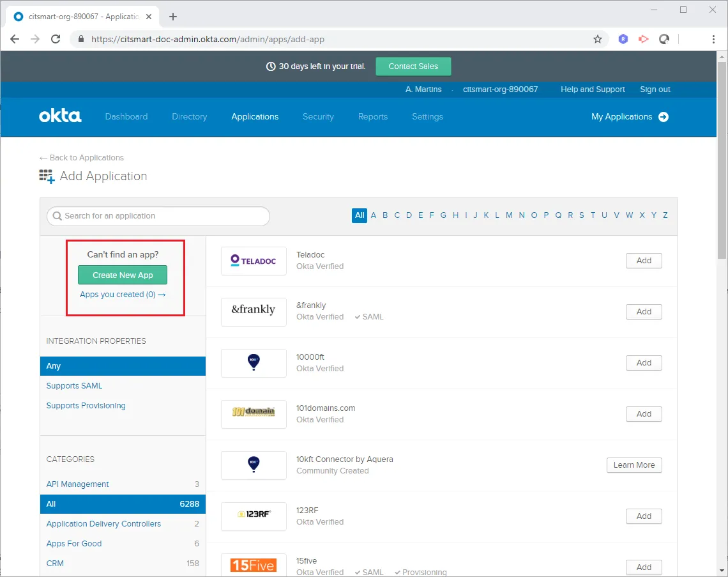
Task: Filter apps by letter A
Action: click(x=374, y=215)
